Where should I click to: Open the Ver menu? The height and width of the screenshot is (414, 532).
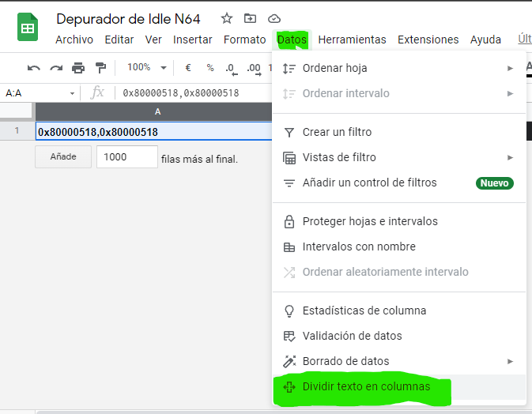[153, 40]
